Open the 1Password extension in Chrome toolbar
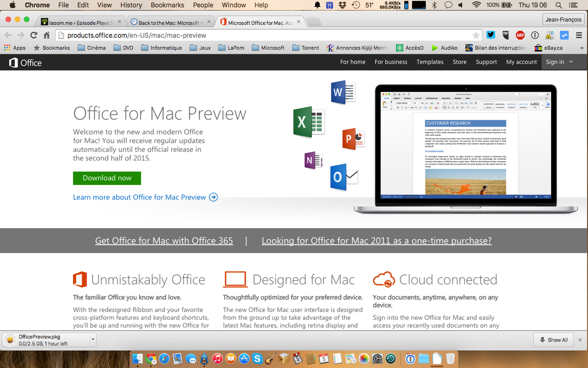 click(x=535, y=35)
